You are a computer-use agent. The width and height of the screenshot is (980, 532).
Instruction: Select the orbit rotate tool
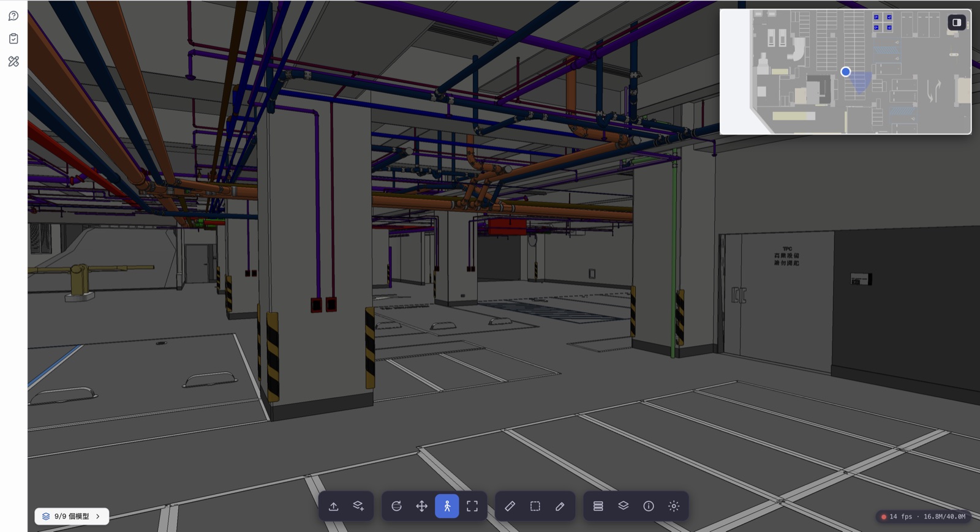coord(396,506)
